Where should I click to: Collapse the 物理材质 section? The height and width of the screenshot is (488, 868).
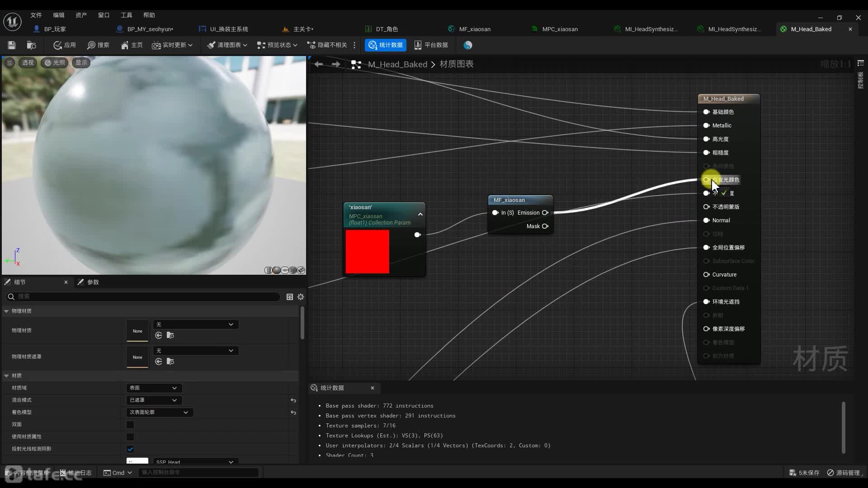pos(6,311)
